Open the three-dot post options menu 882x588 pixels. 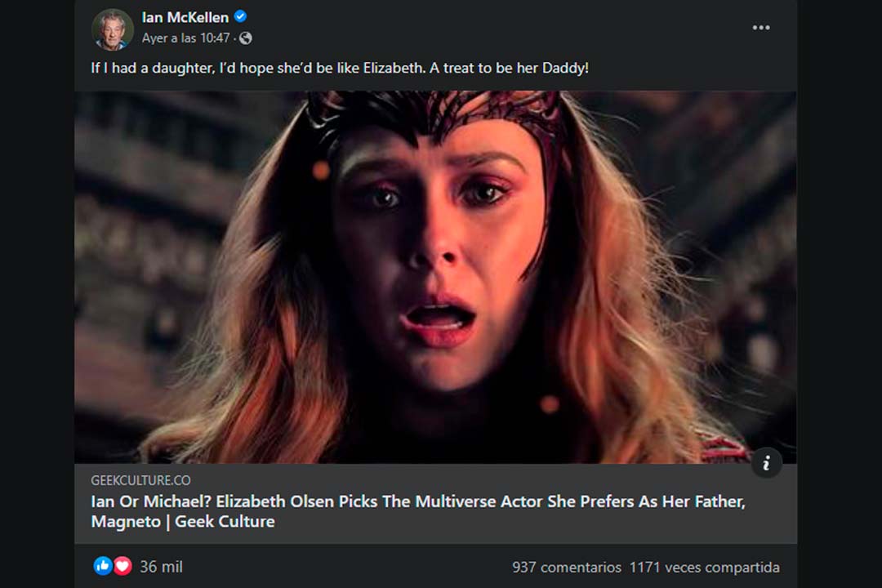coord(761,28)
